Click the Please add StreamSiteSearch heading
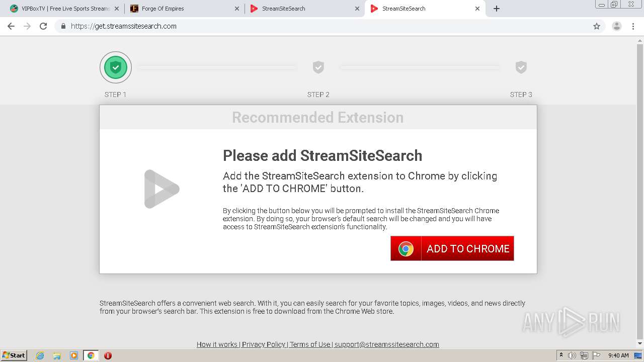This screenshot has width=644, height=362. coord(323,155)
